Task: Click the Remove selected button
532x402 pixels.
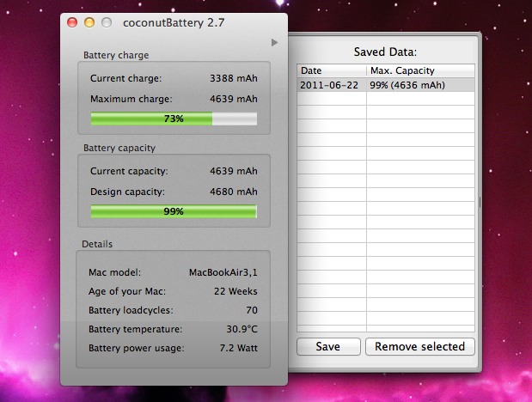Action: [x=419, y=346]
